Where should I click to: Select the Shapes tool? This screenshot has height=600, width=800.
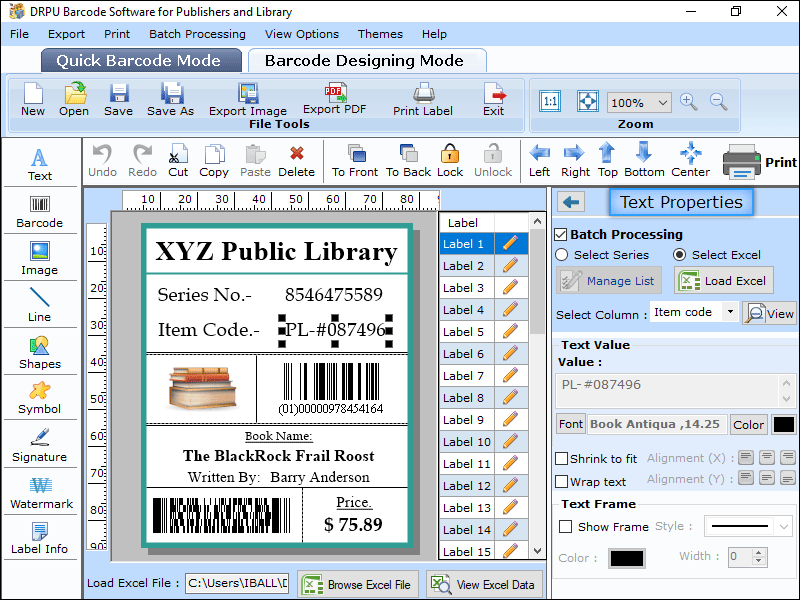pos(40,353)
